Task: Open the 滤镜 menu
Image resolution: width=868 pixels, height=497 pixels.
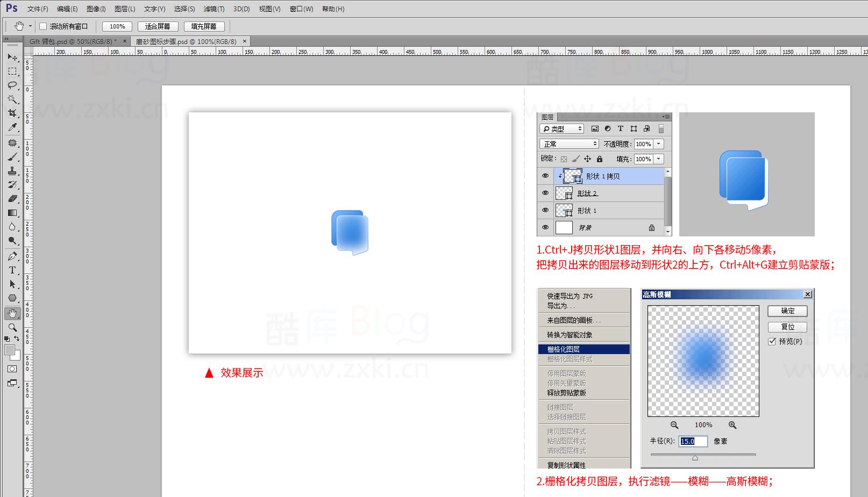Action: [x=214, y=9]
